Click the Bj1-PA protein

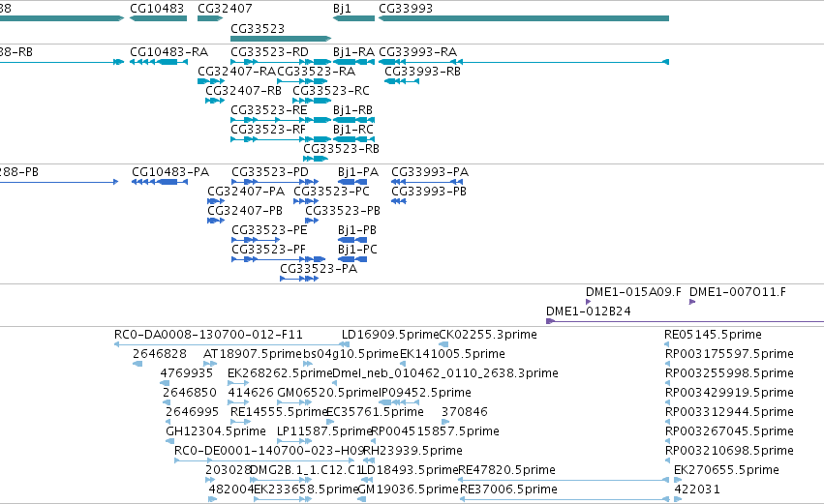coord(352,182)
